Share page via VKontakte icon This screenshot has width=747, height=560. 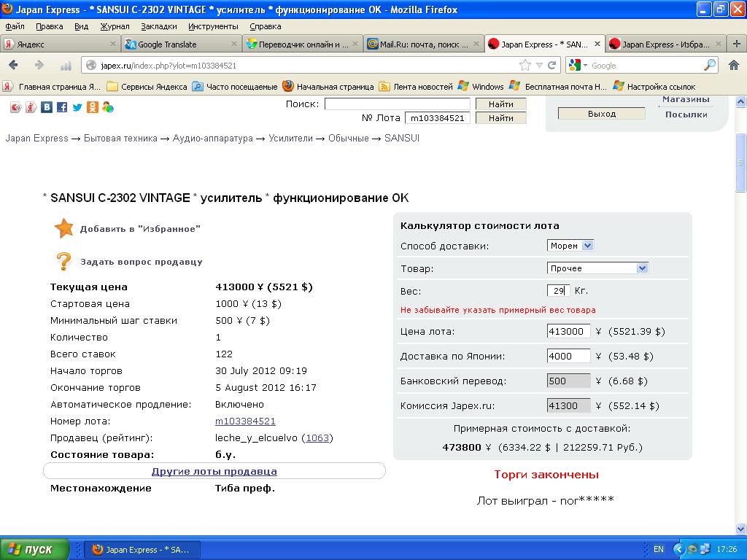point(47,107)
